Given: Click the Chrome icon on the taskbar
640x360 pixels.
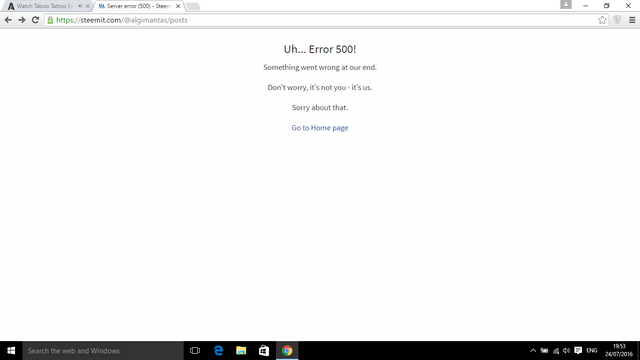Looking at the screenshot, I should pos(287,351).
